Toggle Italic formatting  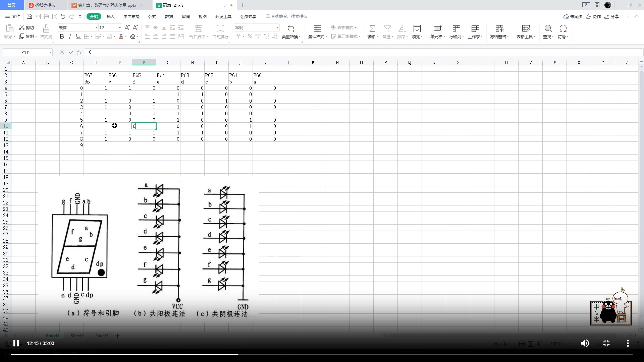coord(70,36)
